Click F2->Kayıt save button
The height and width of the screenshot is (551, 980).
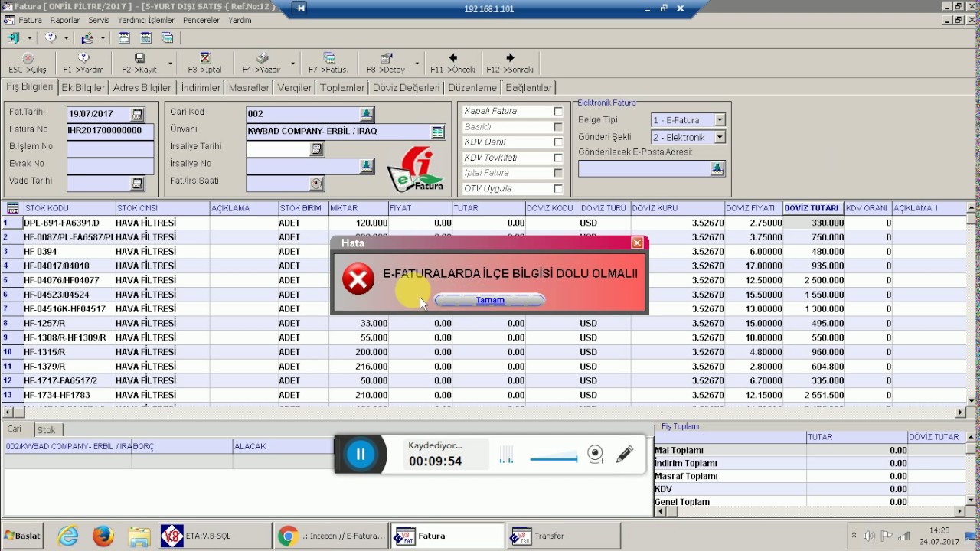click(x=139, y=63)
